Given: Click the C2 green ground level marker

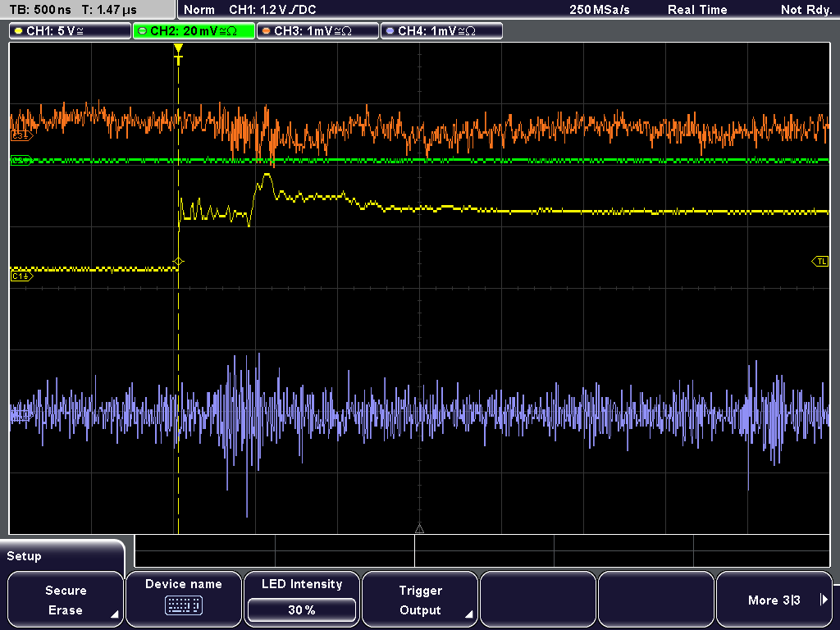Looking at the screenshot, I should [x=21, y=160].
